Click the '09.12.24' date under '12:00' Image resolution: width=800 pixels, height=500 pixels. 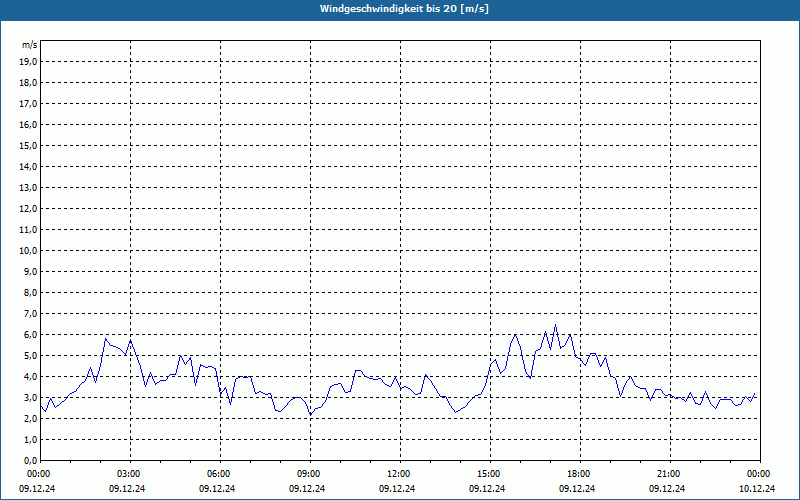(397, 488)
